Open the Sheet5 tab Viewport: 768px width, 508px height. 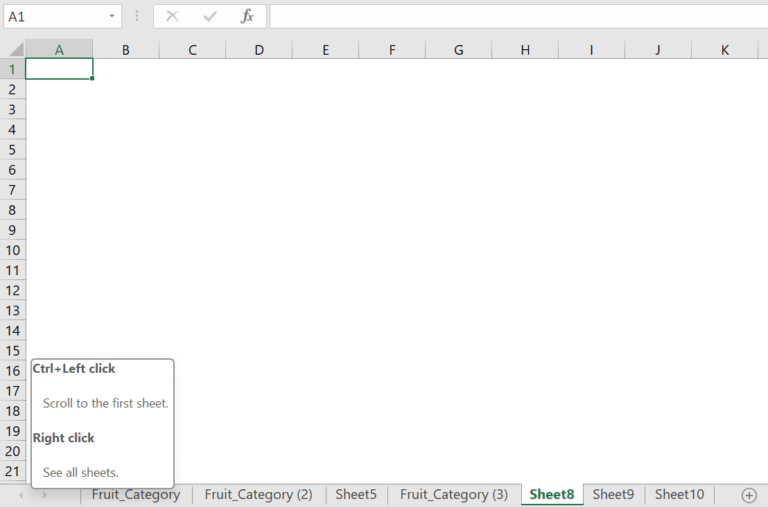(356, 495)
